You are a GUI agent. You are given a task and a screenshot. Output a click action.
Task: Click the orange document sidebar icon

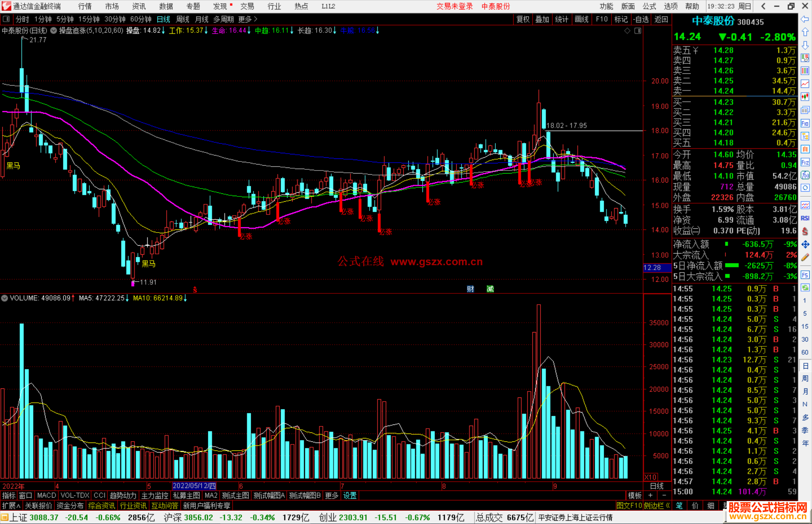(805, 149)
